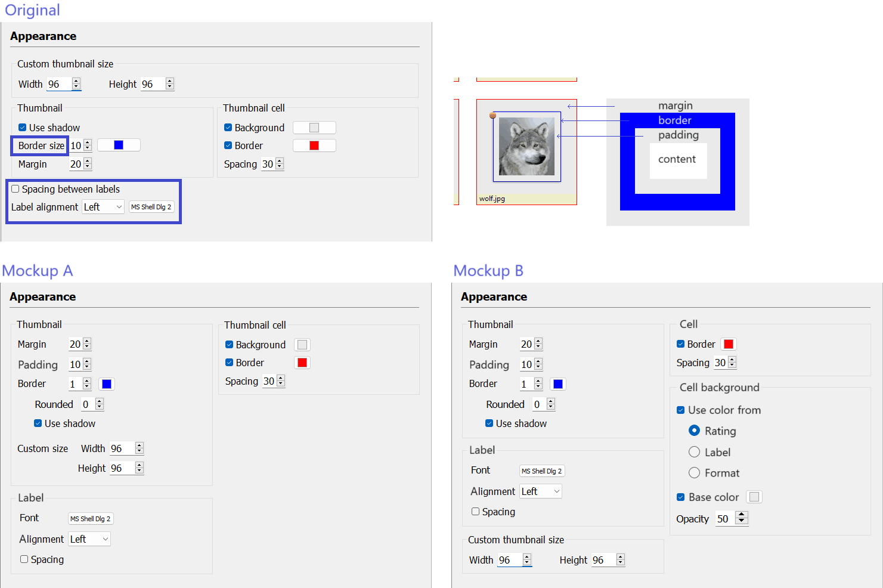Select Label radio button in Mockup B
The width and height of the screenshot is (883, 588).
pos(694,452)
